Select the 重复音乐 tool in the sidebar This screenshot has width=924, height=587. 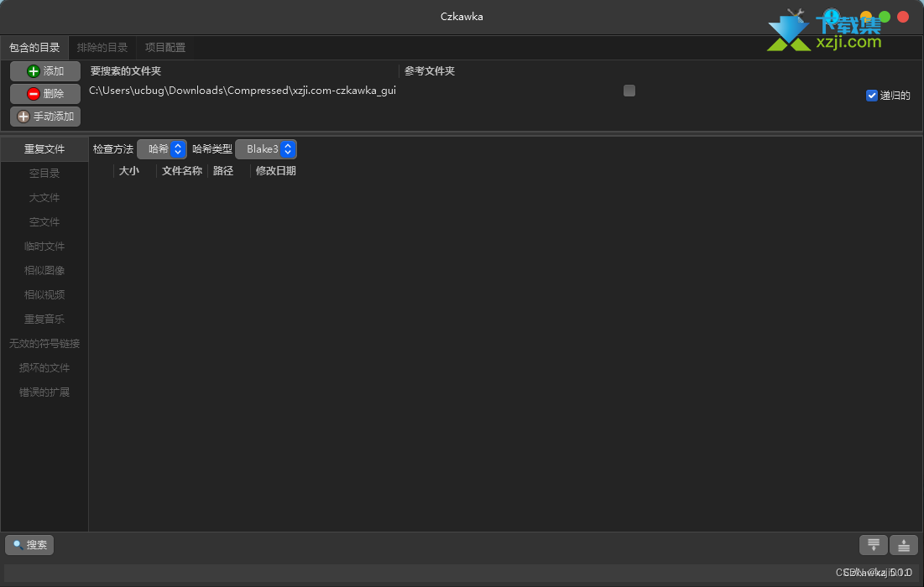click(x=44, y=319)
